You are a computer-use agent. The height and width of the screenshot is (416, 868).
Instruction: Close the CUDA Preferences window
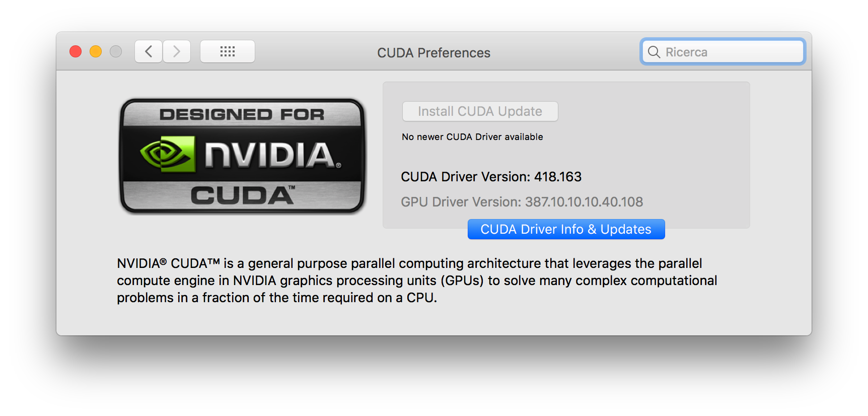[x=76, y=51]
